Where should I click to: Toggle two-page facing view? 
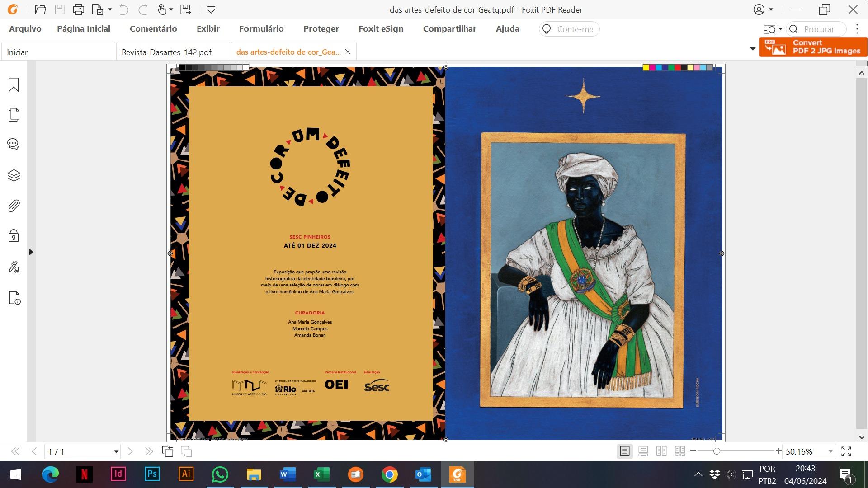tap(661, 451)
